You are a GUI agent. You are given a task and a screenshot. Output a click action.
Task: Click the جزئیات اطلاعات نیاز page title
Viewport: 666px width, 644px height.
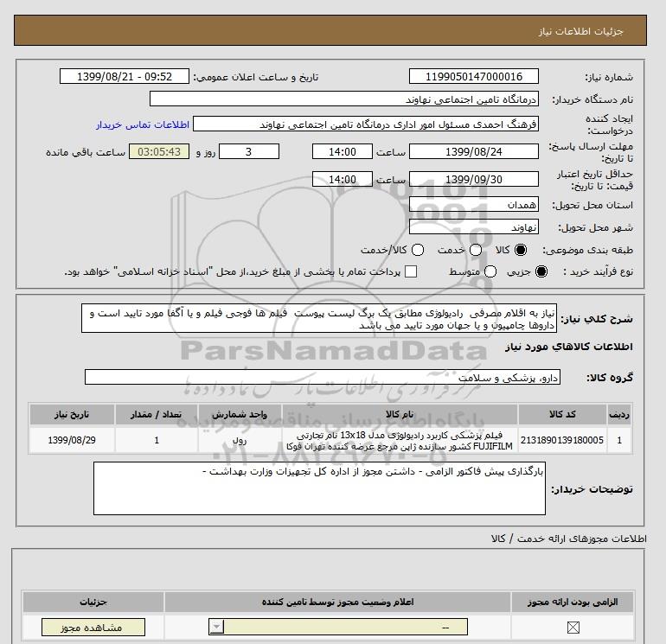[x=580, y=31]
